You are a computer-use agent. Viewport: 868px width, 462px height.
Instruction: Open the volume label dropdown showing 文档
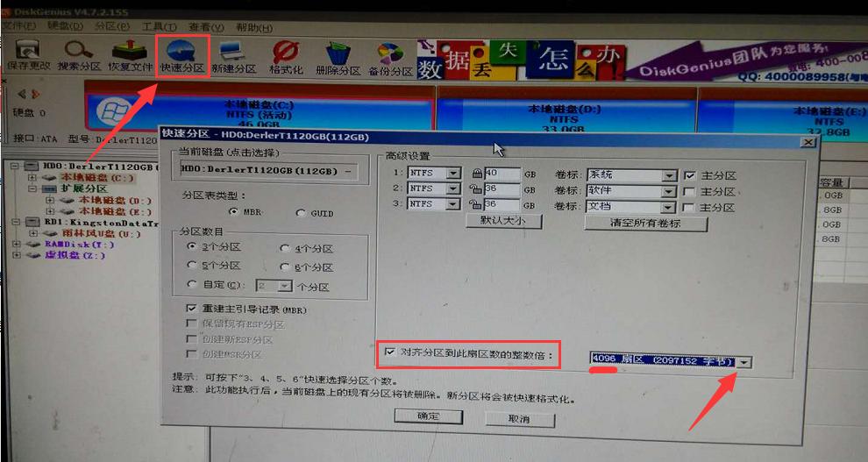click(x=669, y=208)
